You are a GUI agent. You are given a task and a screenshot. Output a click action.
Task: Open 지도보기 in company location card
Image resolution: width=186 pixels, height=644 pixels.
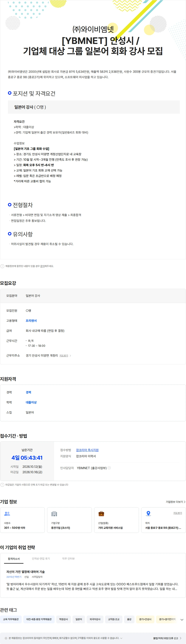[178, 513]
